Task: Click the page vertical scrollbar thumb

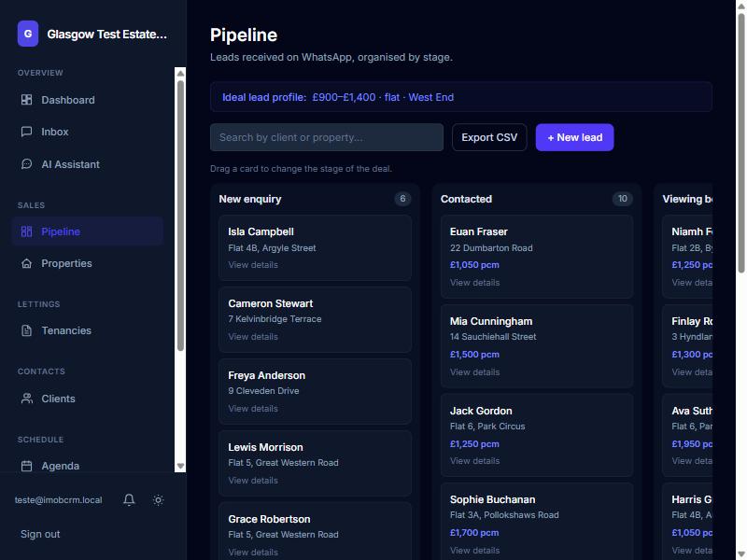Action: (x=740, y=143)
